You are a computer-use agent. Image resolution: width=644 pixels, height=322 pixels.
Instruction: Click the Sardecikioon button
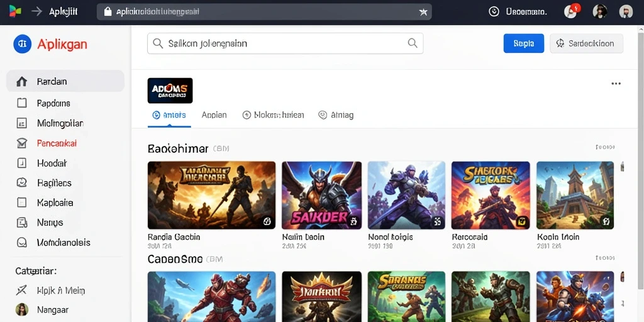coord(587,43)
